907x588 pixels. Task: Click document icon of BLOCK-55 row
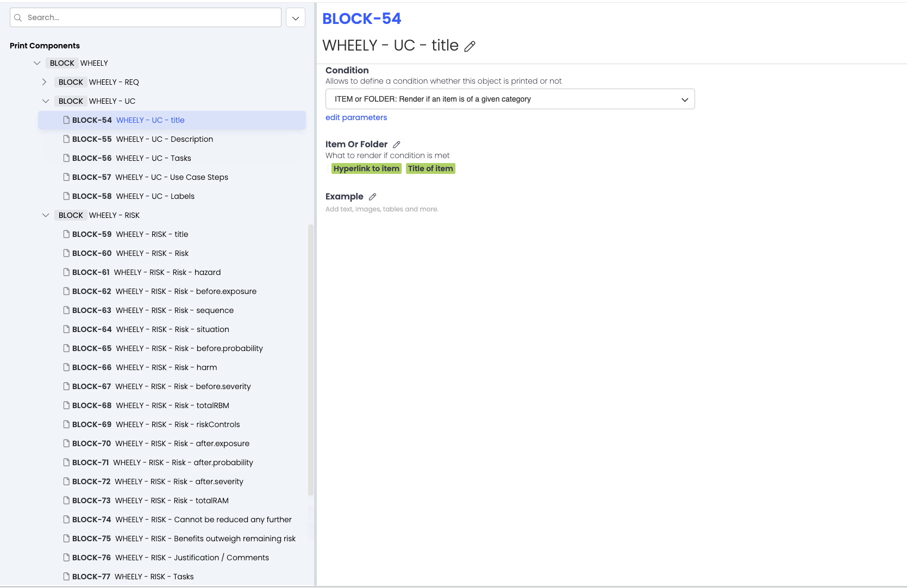point(66,139)
